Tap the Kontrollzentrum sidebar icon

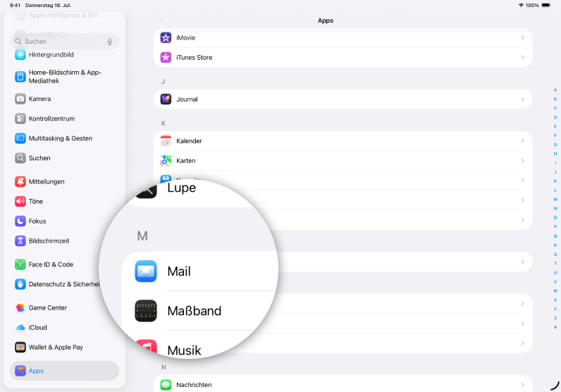(x=20, y=118)
